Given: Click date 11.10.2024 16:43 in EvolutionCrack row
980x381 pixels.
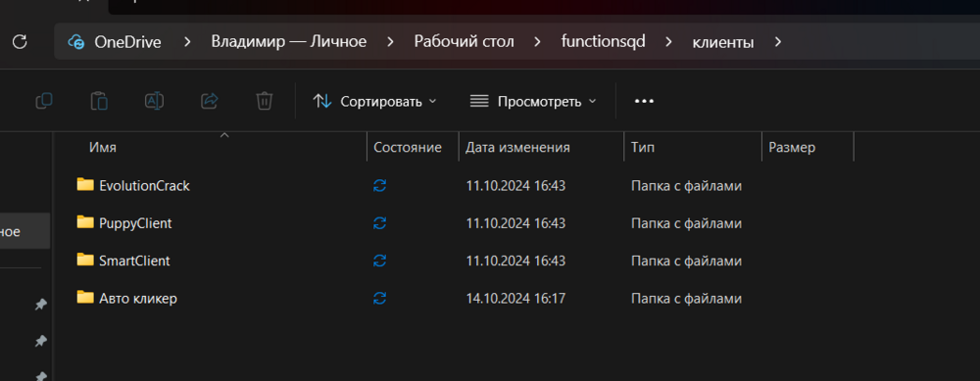Looking at the screenshot, I should 515,185.
